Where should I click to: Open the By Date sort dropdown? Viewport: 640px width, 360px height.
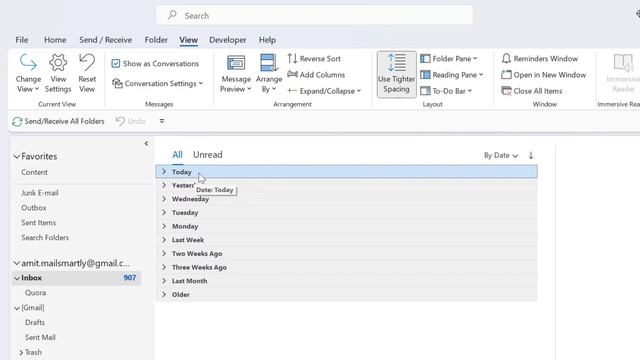(x=501, y=156)
